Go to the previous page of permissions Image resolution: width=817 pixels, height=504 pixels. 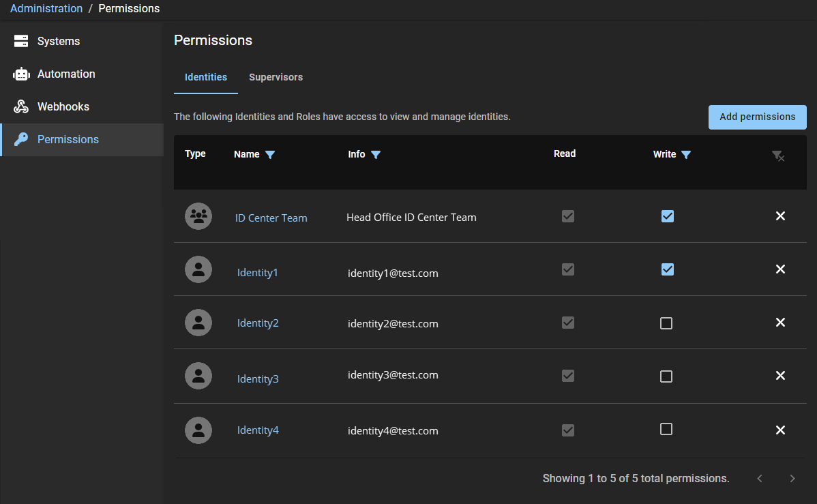coord(760,479)
